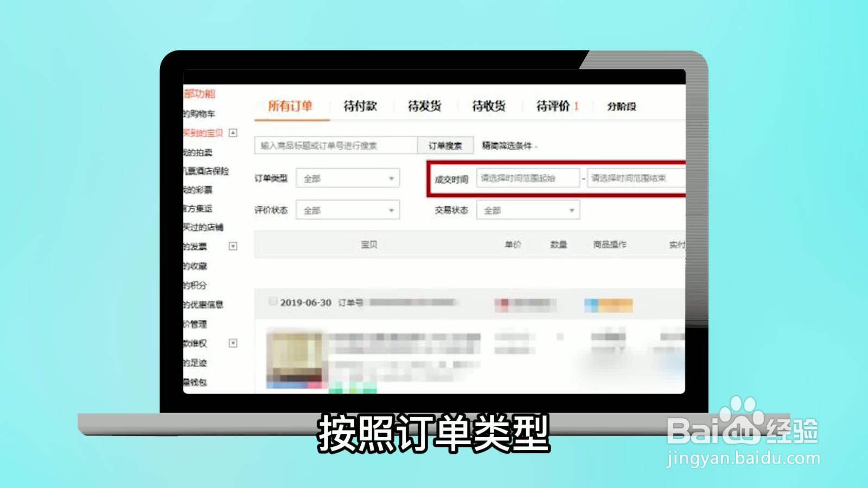The height and width of the screenshot is (488, 868).
Task: Click the 宝贝 column header
Action: coord(369,245)
